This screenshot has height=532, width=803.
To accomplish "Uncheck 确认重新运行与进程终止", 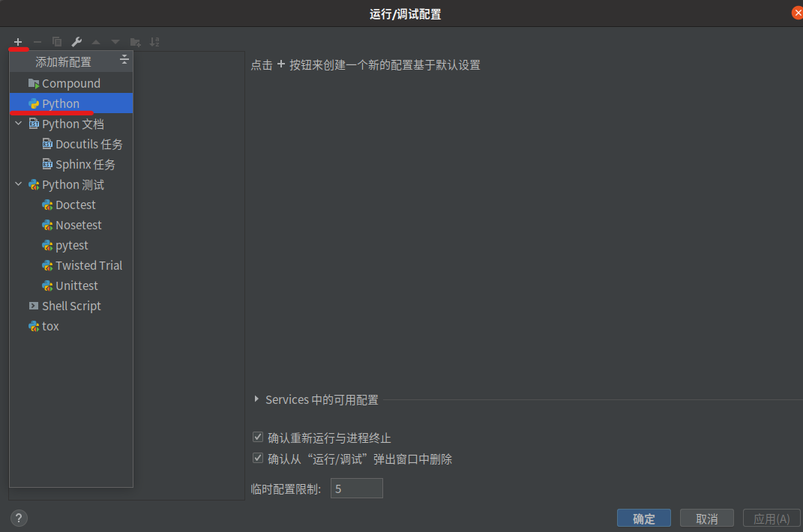I will click(258, 437).
